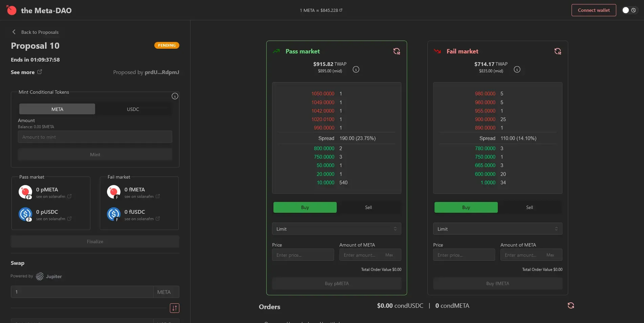Viewport: 644px width, 323px height.
Task: Toggle dark mode with the theme switch
Action: (630, 10)
